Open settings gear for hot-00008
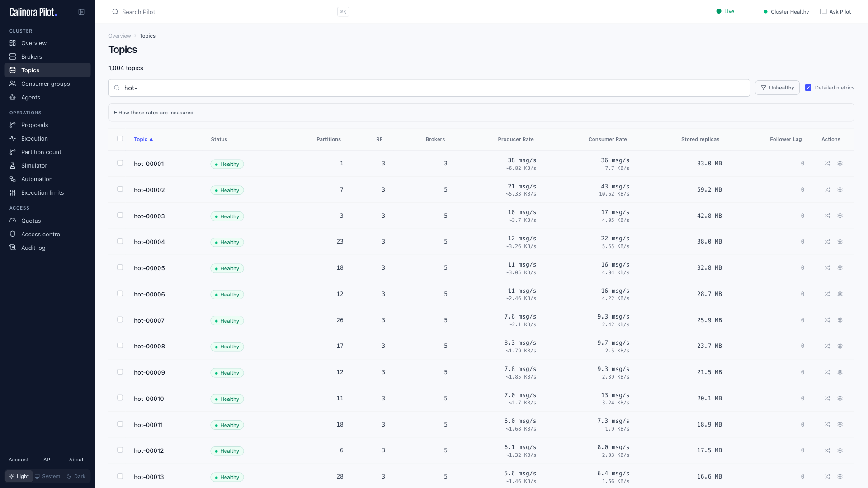This screenshot has width=868, height=488. pyautogui.click(x=840, y=346)
